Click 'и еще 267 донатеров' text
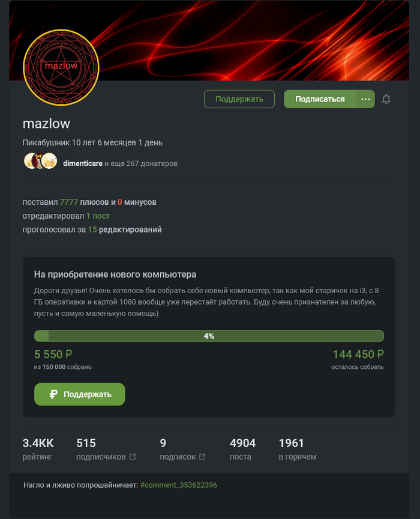Screen dimensions: 420x519 pos(141,163)
